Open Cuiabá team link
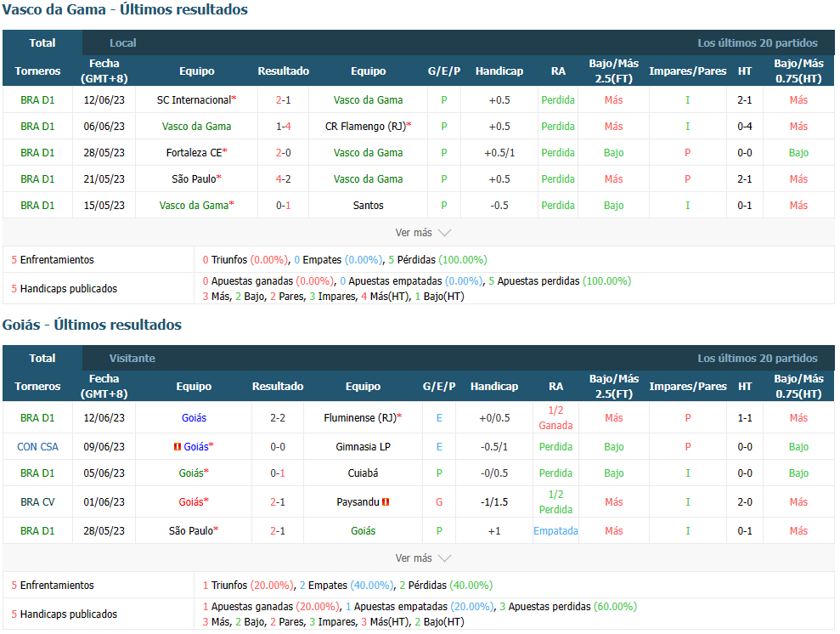The image size is (840, 634). [363, 473]
